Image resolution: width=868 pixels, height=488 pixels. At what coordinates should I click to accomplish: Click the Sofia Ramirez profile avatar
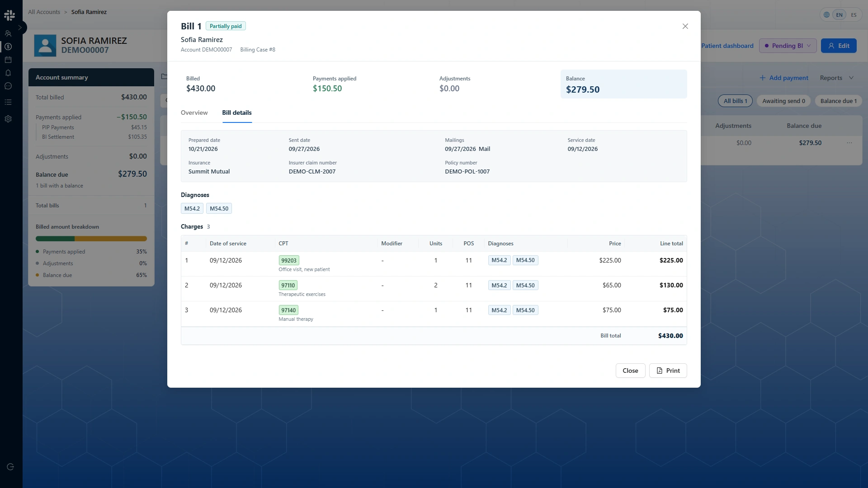(45, 46)
